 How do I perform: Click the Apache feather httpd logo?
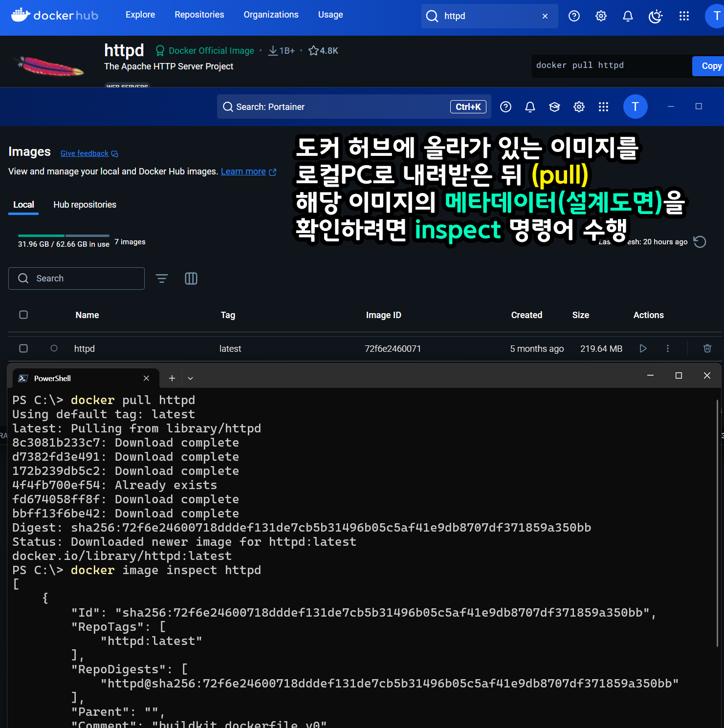[x=50, y=65]
